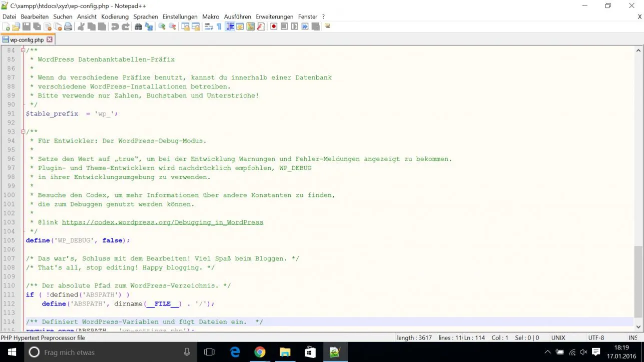Select the wp-config.php document tab
The width and height of the screenshot is (644, 362).
[x=27, y=39]
